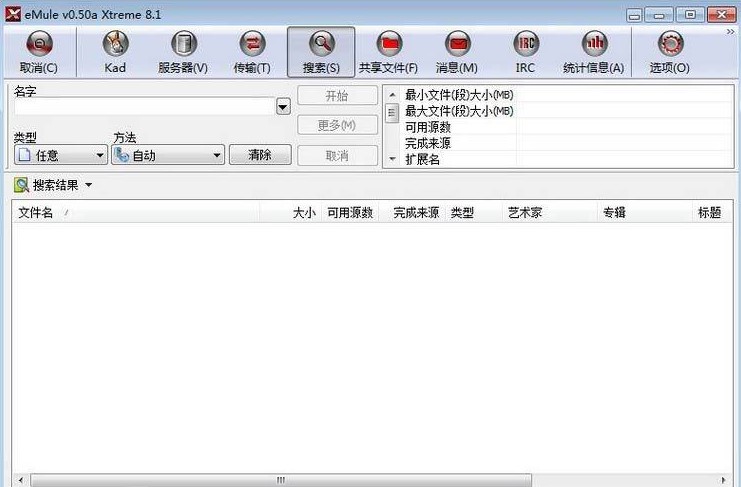This screenshot has height=487, width=741.
Task: Sort results by 大小 column
Action: pos(290,213)
